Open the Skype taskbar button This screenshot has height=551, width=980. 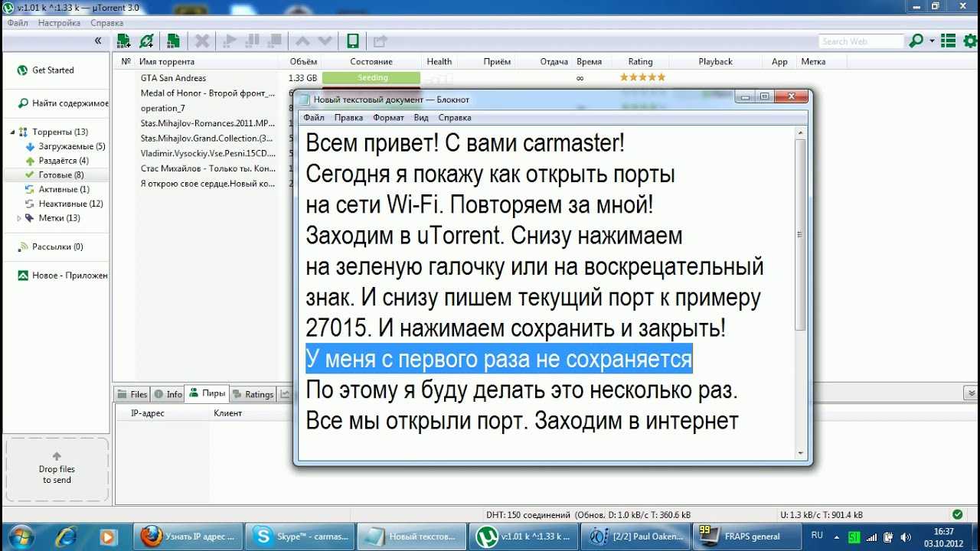tap(301, 536)
